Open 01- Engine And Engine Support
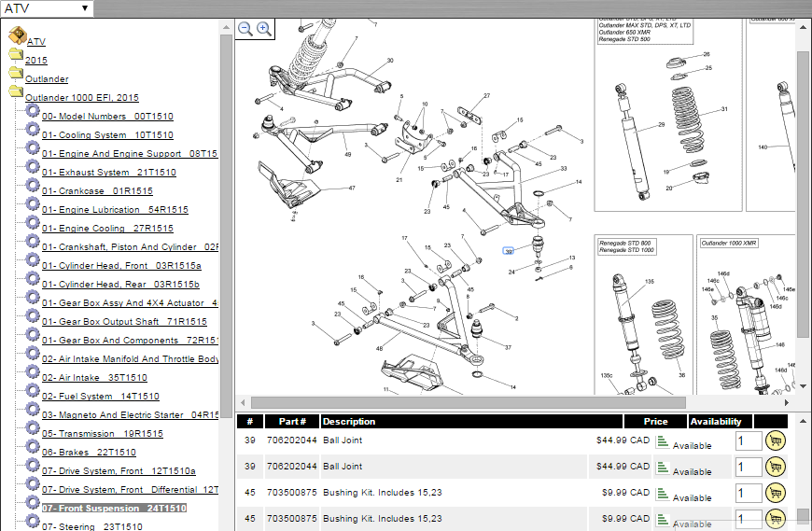 [130, 154]
